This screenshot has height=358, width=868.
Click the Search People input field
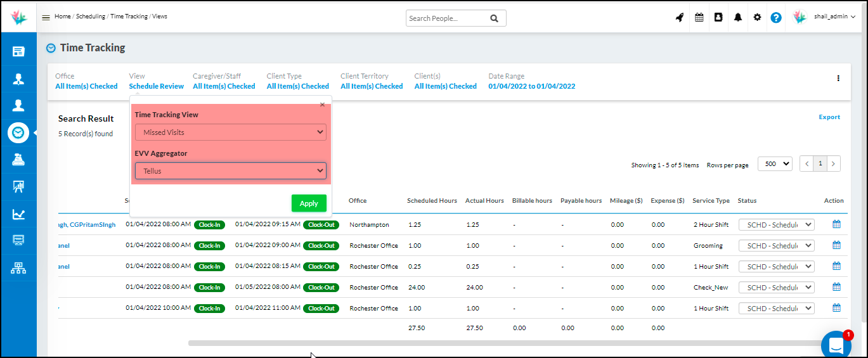[x=447, y=18]
